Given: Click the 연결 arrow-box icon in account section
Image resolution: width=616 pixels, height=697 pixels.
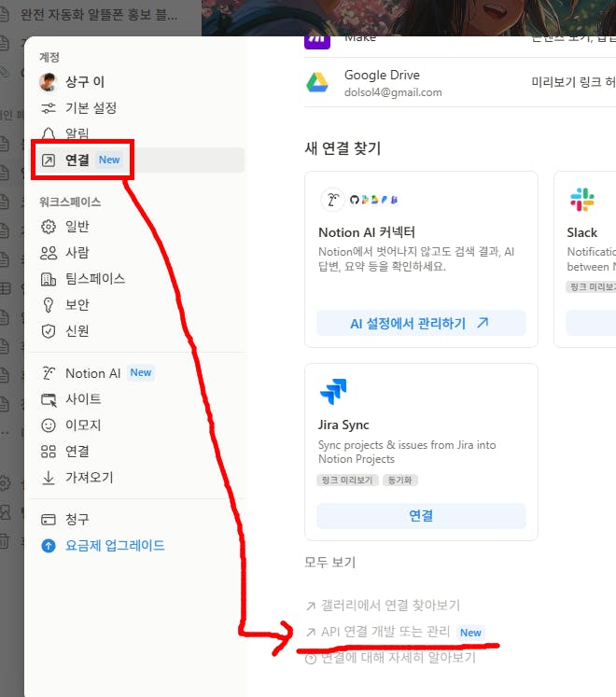Looking at the screenshot, I should pyautogui.click(x=48, y=160).
